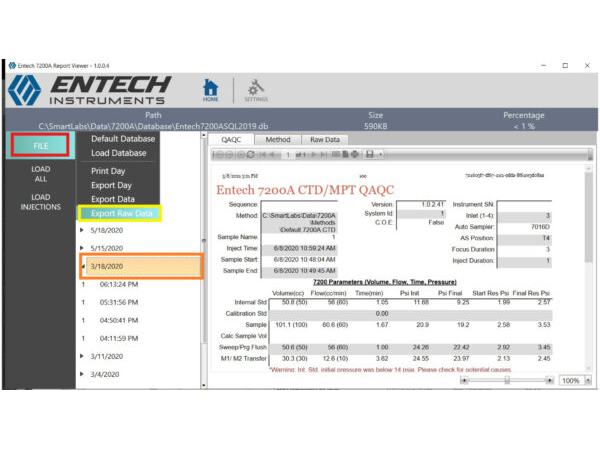Viewport: 600px width, 450px height.
Task: Select the 06:13:24 PM injection
Action: (x=119, y=284)
